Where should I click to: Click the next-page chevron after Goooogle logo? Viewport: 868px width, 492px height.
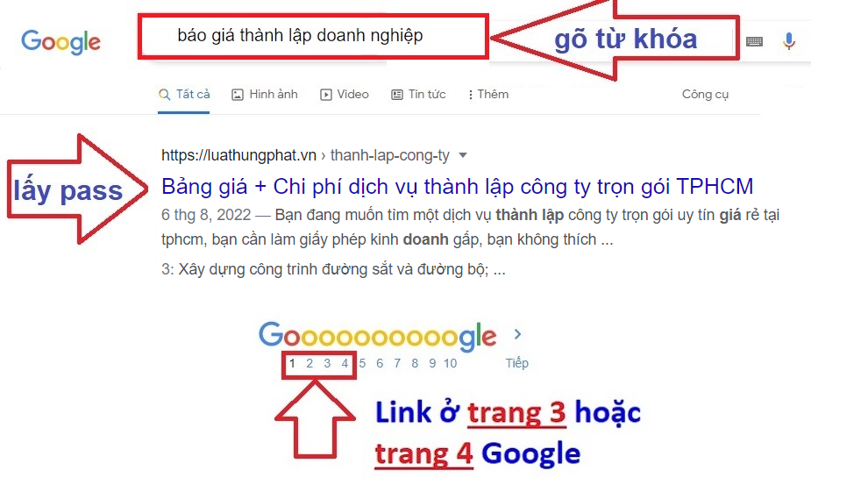tap(517, 334)
